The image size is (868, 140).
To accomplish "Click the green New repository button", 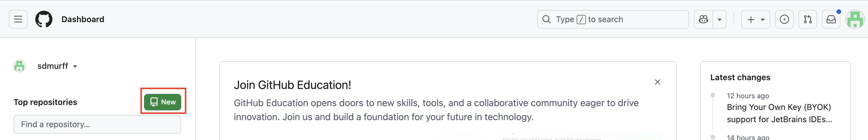I will tap(163, 102).
